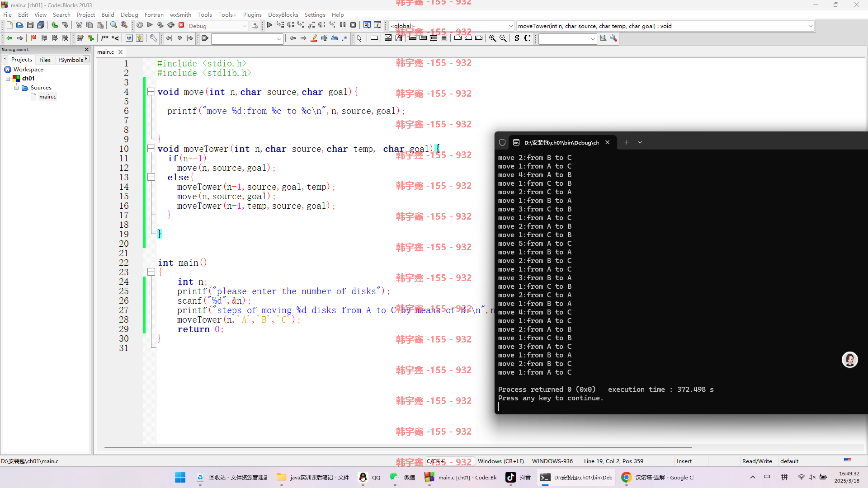Open the Plugins menu

[252, 14]
